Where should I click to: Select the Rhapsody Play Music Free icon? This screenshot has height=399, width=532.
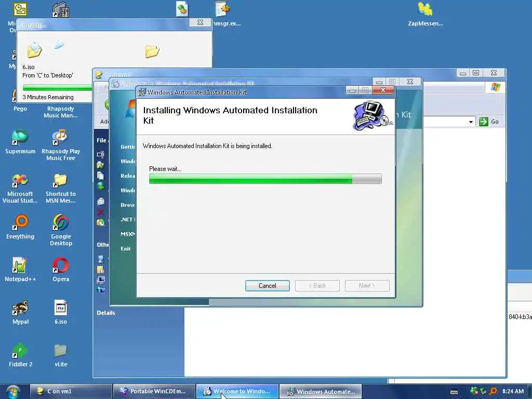[61, 145]
